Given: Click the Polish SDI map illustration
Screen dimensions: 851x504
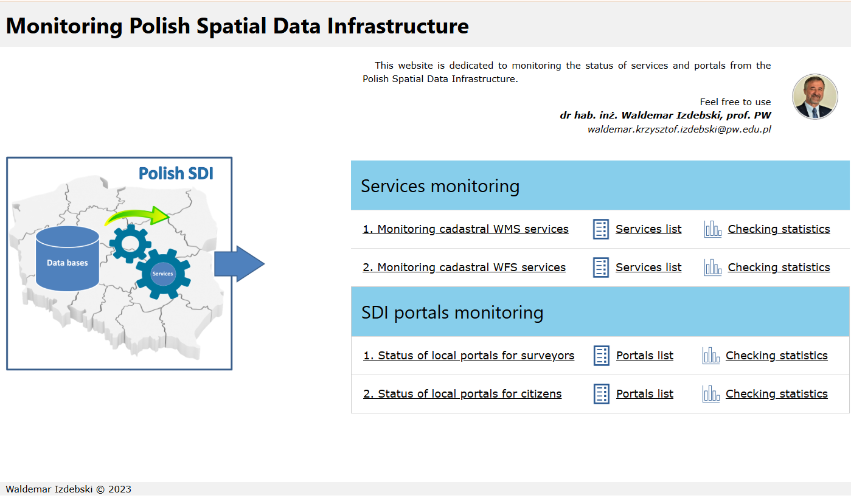Looking at the screenshot, I should 119,263.
